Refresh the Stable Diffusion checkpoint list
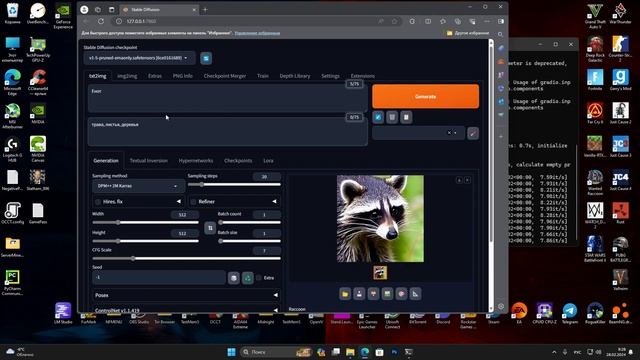 (206, 58)
